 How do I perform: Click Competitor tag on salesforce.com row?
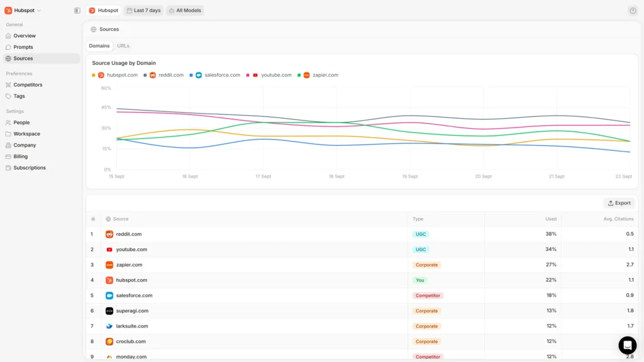pyautogui.click(x=428, y=295)
